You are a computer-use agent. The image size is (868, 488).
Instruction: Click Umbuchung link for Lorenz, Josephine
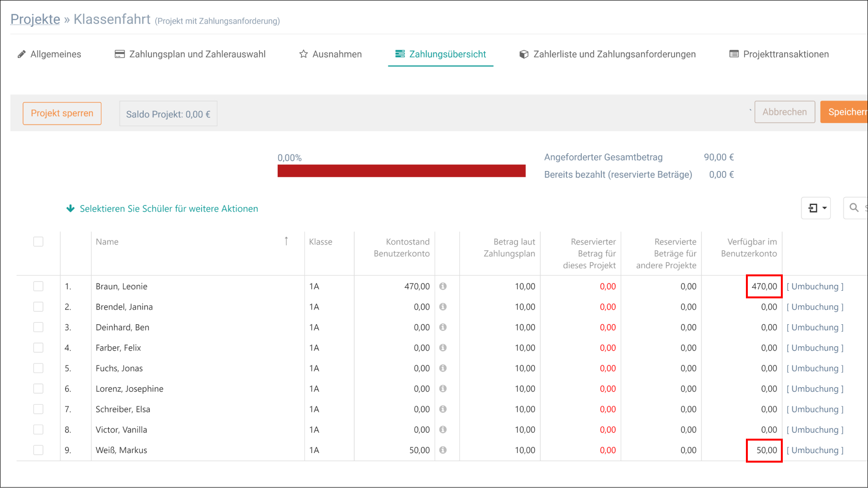pyautogui.click(x=815, y=388)
